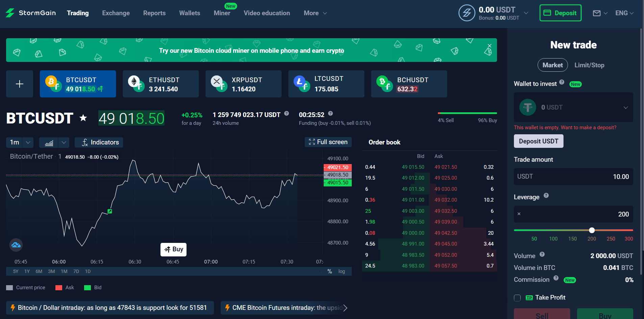Show next news item with arrow
This screenshot has width=644, height=319.
345,308
